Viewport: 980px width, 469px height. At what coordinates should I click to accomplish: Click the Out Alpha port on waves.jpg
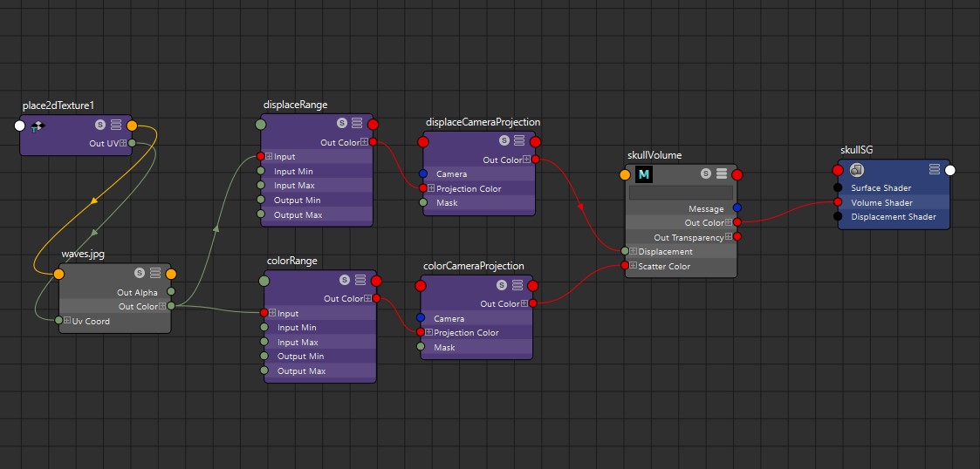[x=171, y=292]
